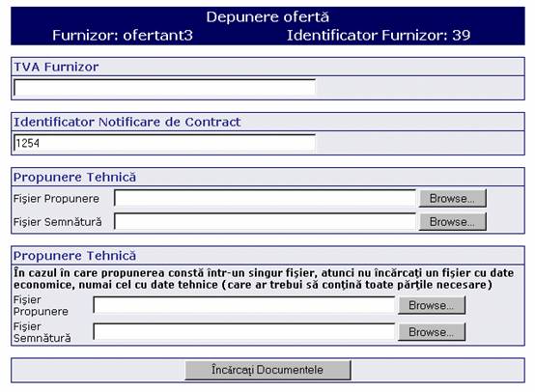Click the Propunere Tehnică heading above the bold note
The image size is (535, 392).
[x=74, y=256]
